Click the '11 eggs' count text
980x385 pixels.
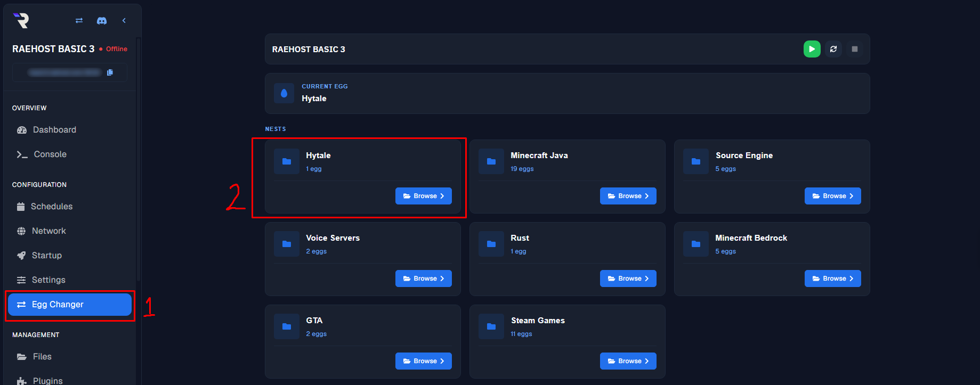point(521,334)
